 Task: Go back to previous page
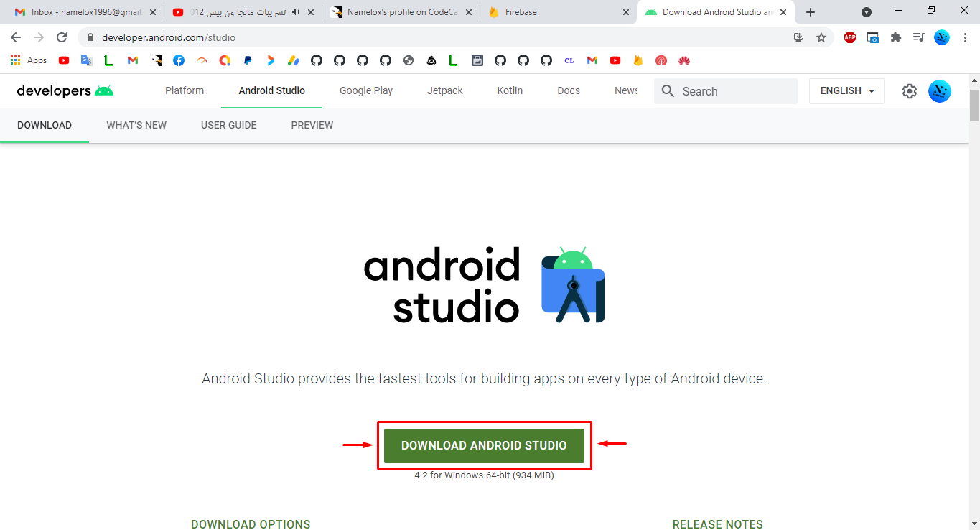[x=16, y=37]
